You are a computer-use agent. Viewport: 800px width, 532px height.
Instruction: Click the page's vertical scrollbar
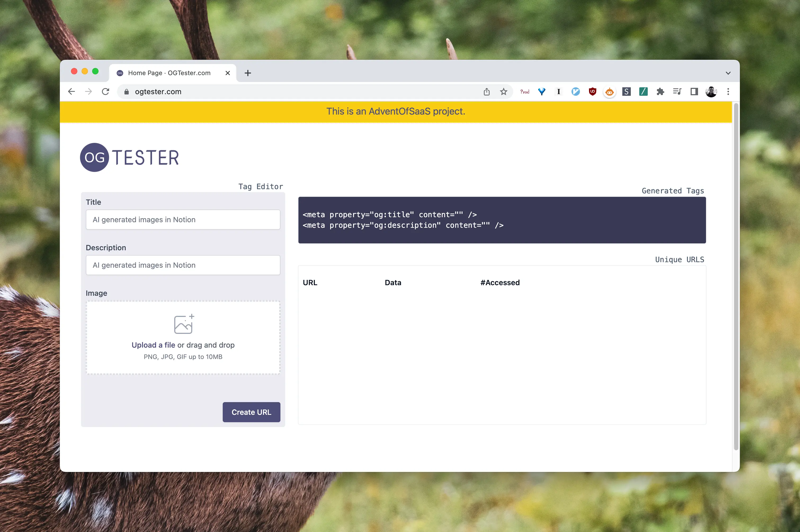[736, 276]
